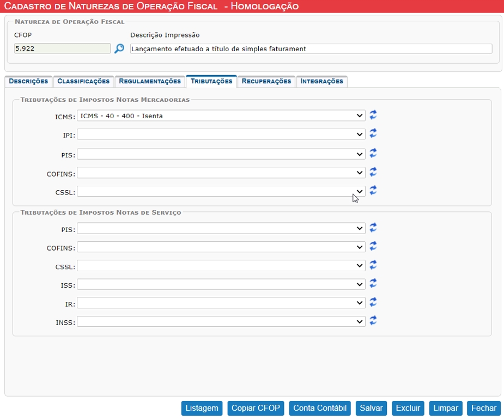This screenshot has height=420, width=504.
Task: Open the Integrações tab
Action: pyautogui.click(x=322, y=81)
